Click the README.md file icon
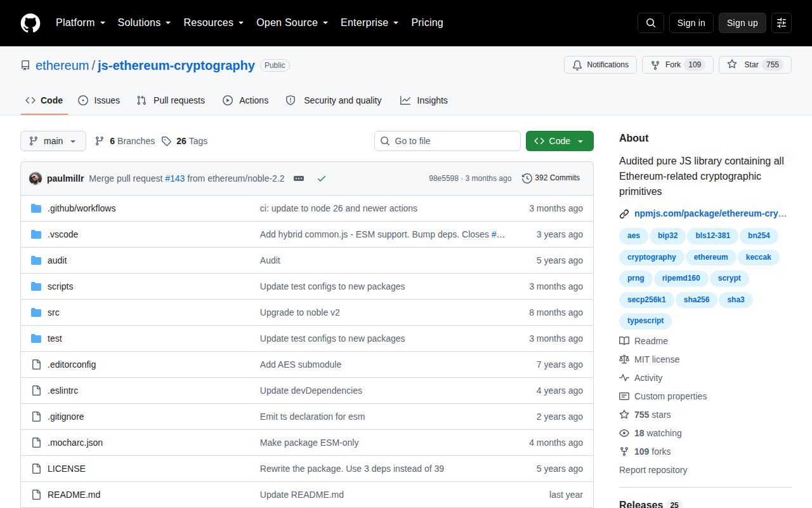 36,495
